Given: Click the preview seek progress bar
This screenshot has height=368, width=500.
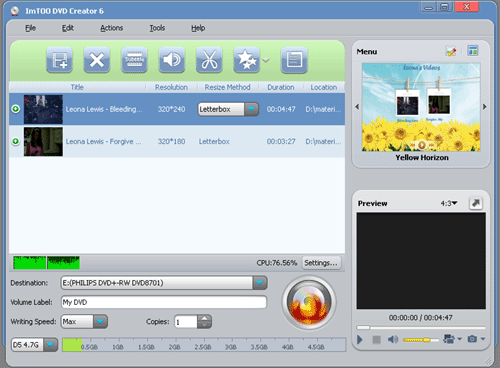Looking at the screenshot, I should click(421, 328).
